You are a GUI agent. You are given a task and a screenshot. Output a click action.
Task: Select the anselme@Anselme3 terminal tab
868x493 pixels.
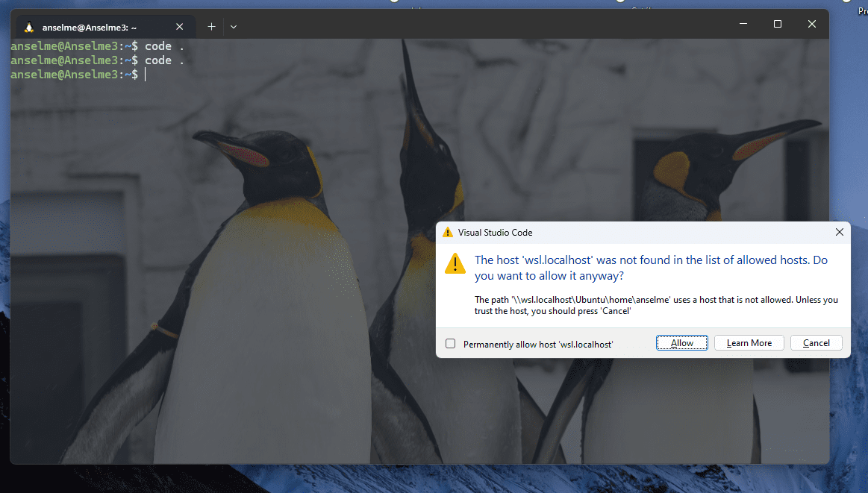point(105,27)
